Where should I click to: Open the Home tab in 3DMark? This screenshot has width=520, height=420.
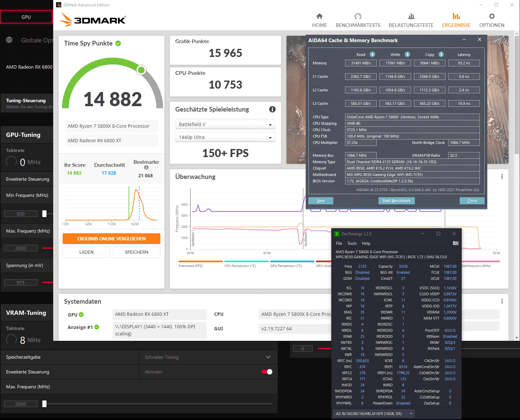pos(319,21)
